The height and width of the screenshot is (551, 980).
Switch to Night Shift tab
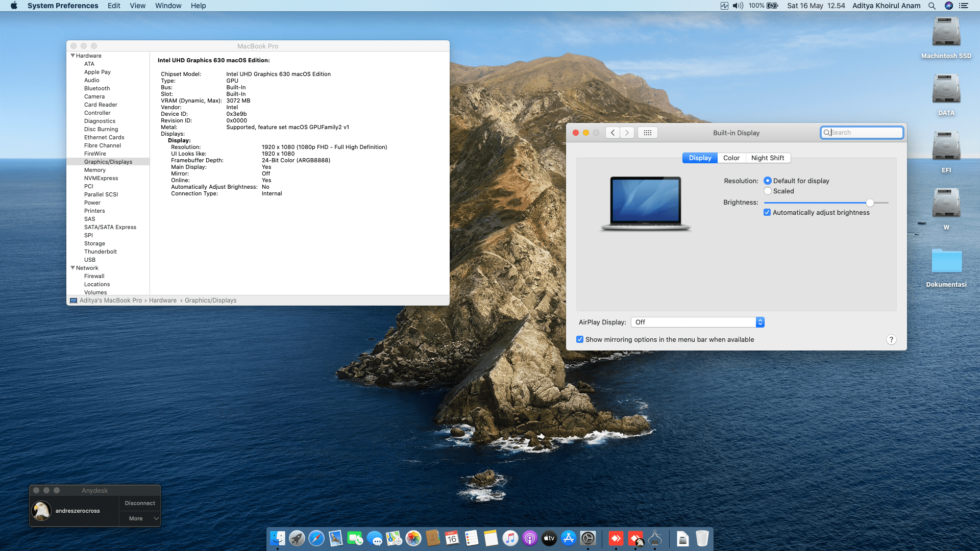(x=768, y=158)
